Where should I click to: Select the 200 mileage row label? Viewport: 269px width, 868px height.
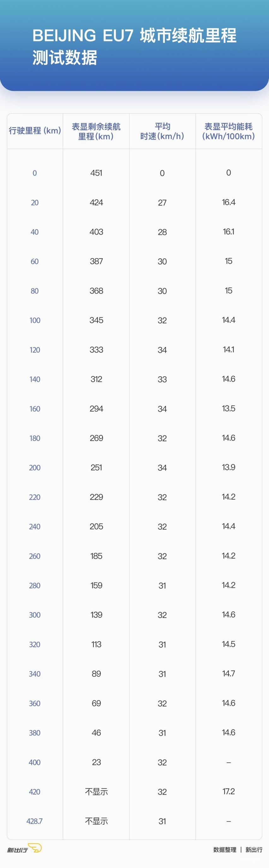[35, 468]
